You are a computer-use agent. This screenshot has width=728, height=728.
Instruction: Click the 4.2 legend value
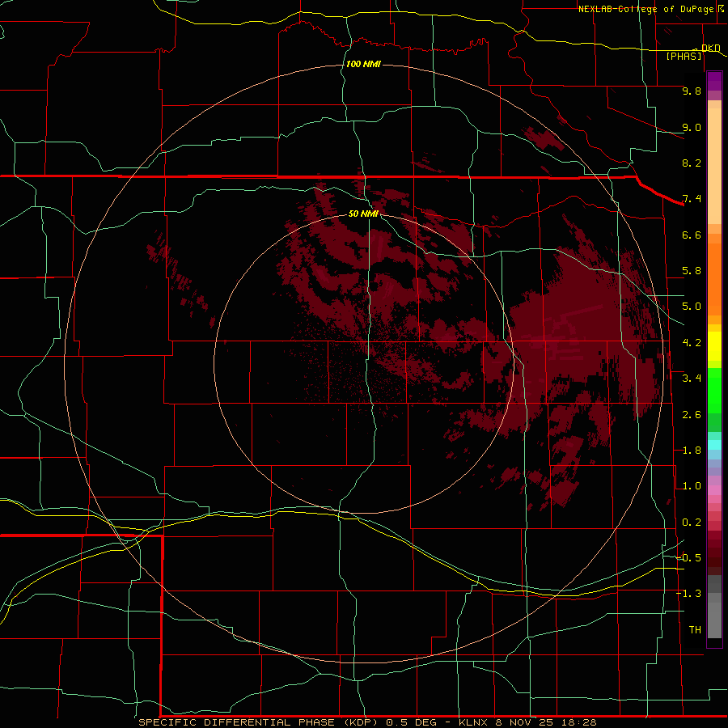coord(692,343)
